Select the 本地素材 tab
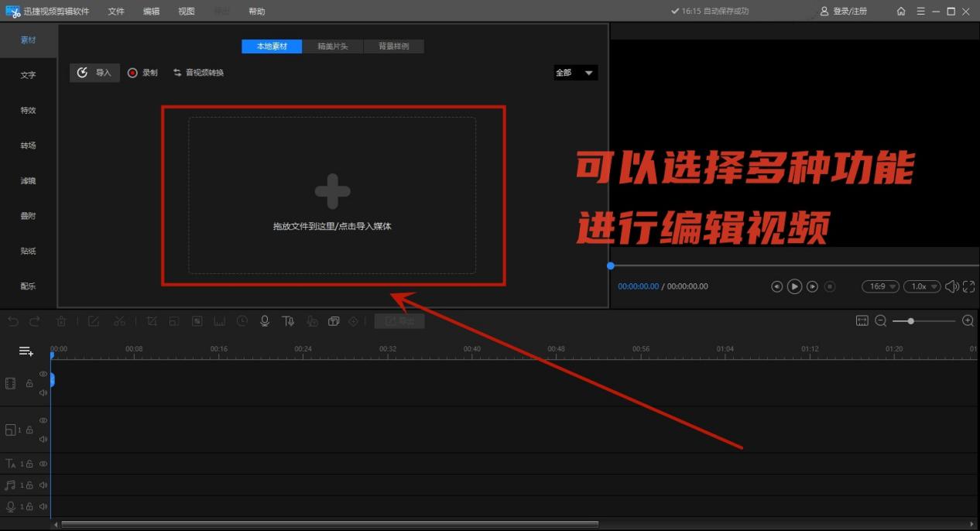Image resolution: width=980 pixels, height=531 pixels. [272, 46]
